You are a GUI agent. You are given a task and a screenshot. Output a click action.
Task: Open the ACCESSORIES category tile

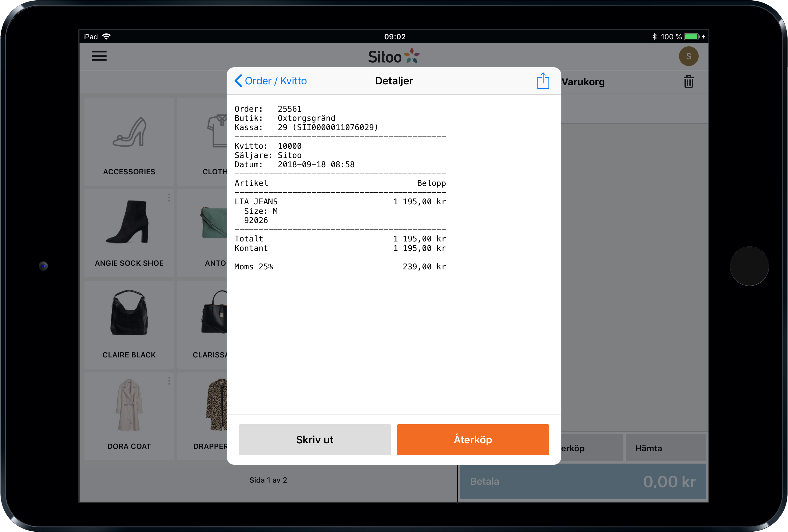tap(129, 142)
